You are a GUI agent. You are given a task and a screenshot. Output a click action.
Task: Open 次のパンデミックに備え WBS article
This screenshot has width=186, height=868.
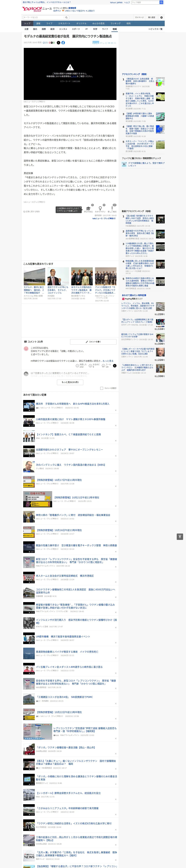coord(71,465)
